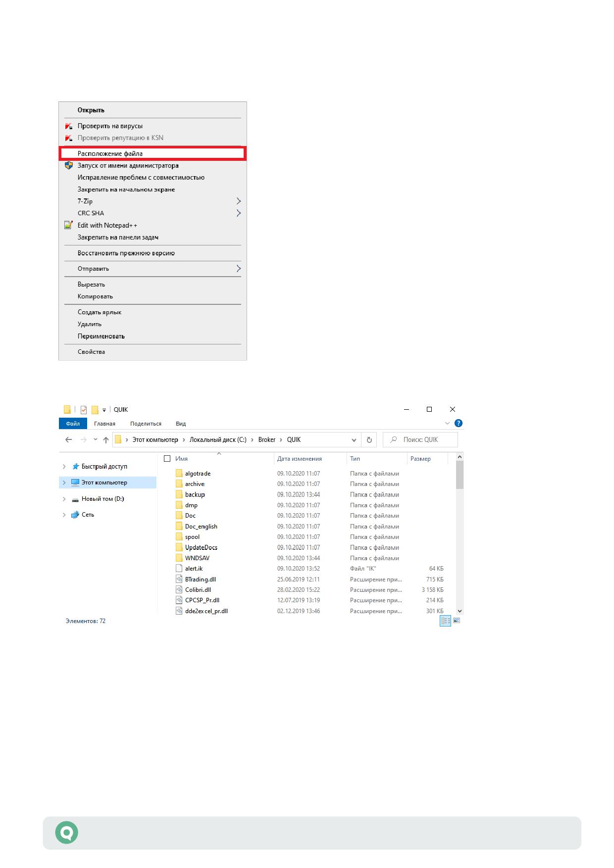Select the algotrade folder icon
This screenshot has width=614, height=868.
(x=179, y=473)
